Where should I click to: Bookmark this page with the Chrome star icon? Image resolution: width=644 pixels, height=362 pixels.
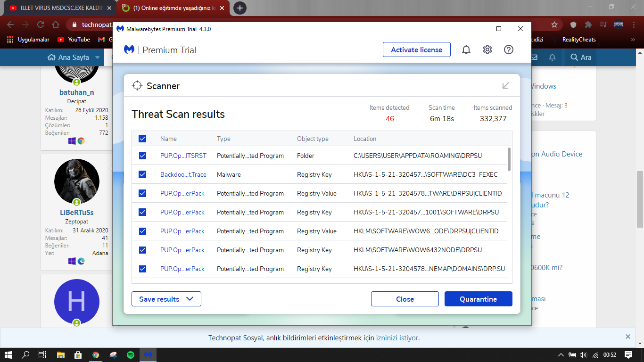[x=554, y=25]
